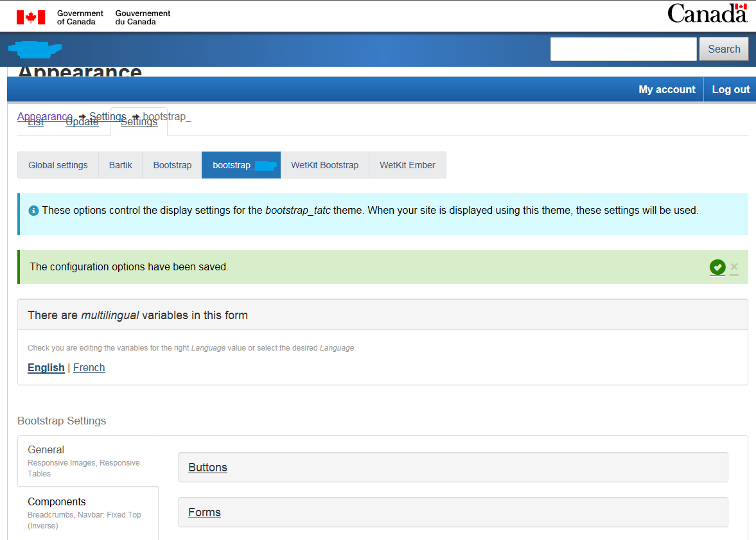
Task: Switch to the WetKit Ember tab
Action: pos(407,165)
